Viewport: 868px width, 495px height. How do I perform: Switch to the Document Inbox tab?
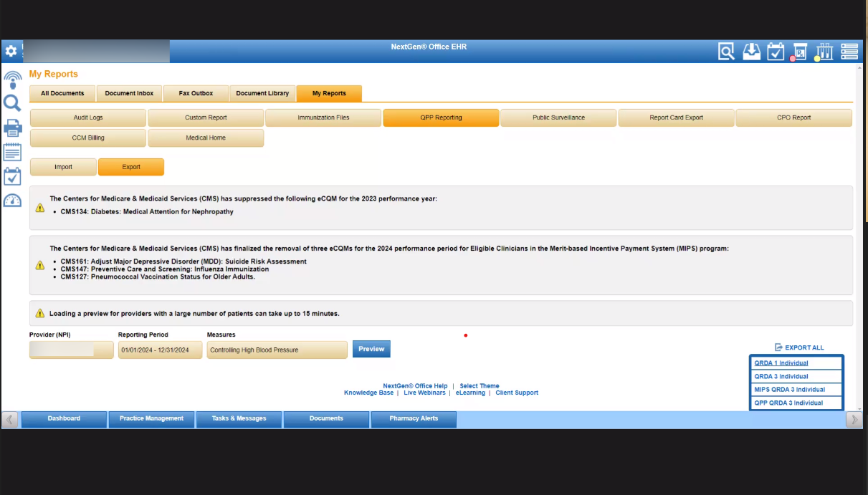click(129, 93)
